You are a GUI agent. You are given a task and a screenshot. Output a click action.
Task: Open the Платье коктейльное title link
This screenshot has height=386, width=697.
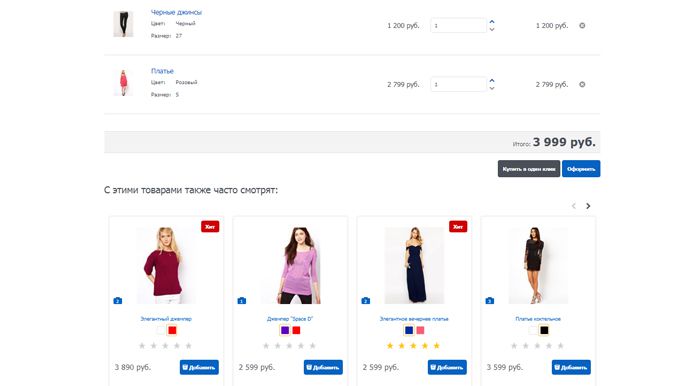click(538, 319)
